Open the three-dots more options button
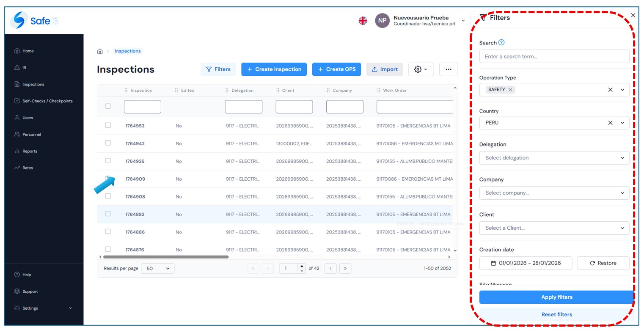Screen dimensions: 644x330 click(448, 69)
